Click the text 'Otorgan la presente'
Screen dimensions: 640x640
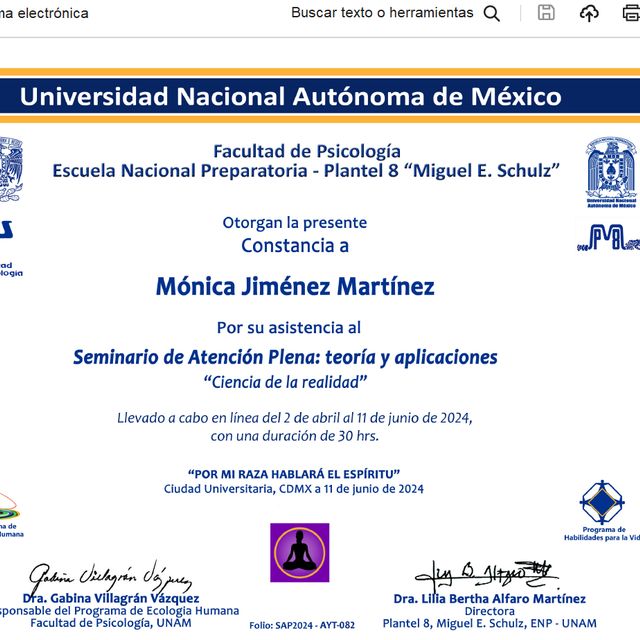(x=295, y=223)
